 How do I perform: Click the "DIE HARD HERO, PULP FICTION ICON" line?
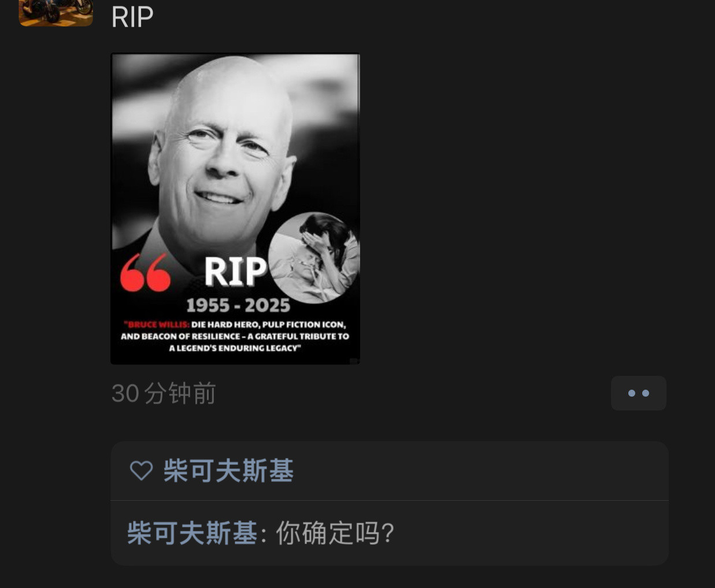click(269, 325)
